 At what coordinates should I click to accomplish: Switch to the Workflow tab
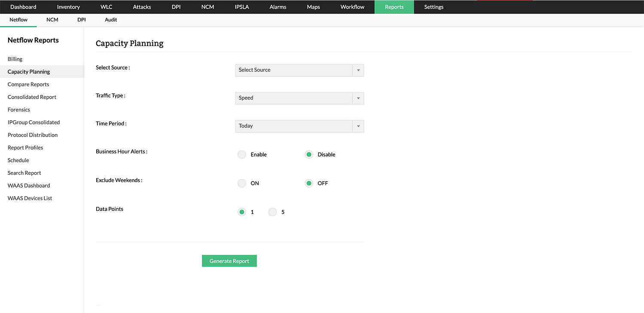(x=352, y=7)
